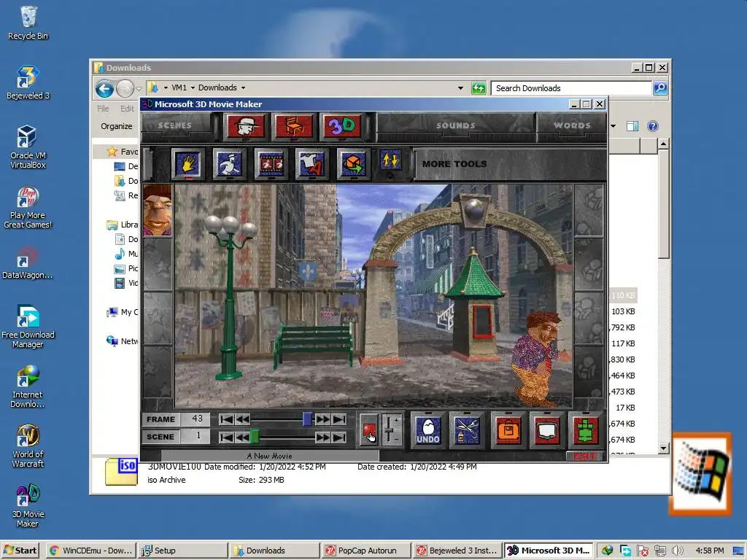Select the up-down arrows tool
747x560 pixels.
coord(390,160)
